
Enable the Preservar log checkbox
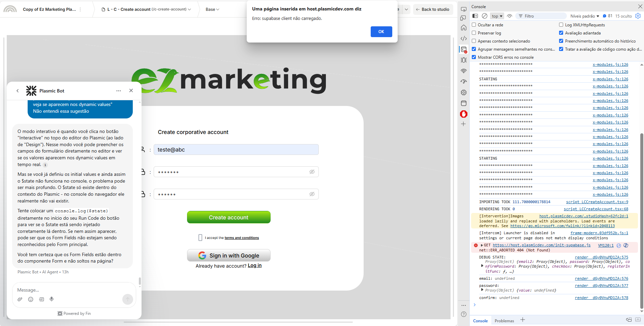click(x=474, y=33)
